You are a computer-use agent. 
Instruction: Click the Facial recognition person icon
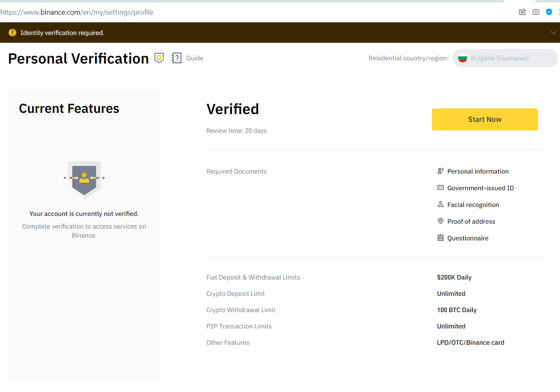pyautogui.click(x=440, y=205)
